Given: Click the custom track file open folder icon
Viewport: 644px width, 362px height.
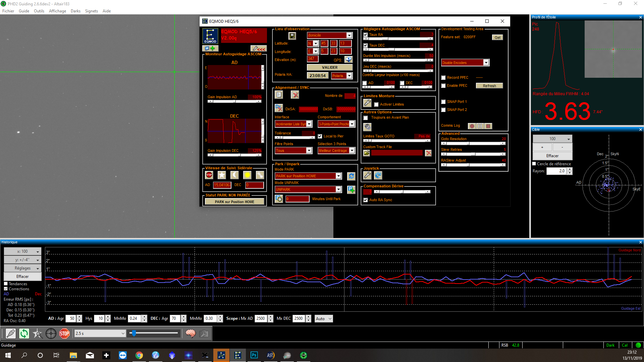Looking at the screenshot, I should 367,153.
